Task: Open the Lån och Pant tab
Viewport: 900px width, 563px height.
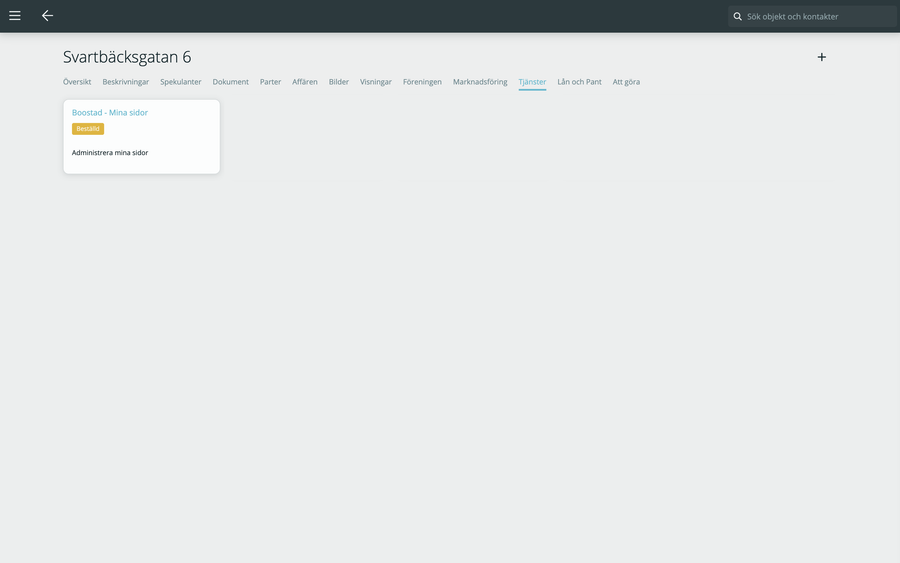Action: point(580,82)
